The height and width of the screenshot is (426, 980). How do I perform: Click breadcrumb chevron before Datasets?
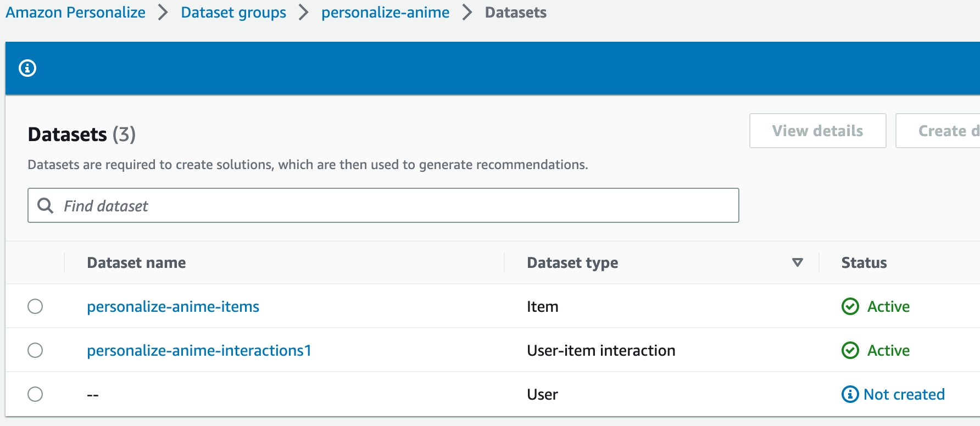(467, 13)
